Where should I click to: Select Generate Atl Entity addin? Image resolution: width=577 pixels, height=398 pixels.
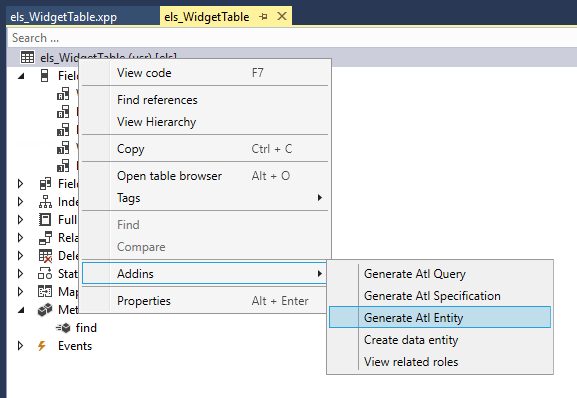click(440, 317)
